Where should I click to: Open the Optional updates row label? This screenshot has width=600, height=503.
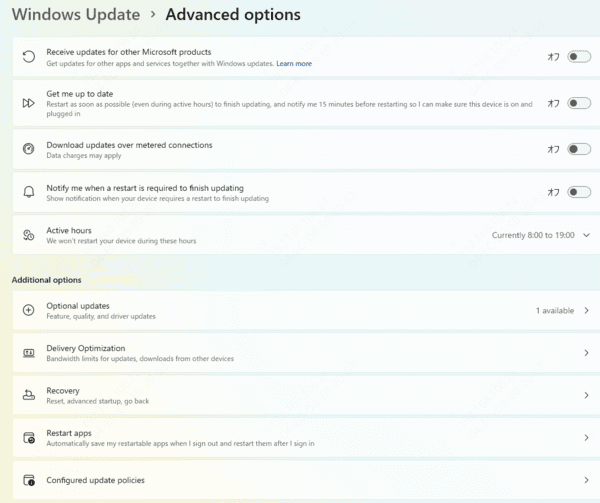[78, 306]
